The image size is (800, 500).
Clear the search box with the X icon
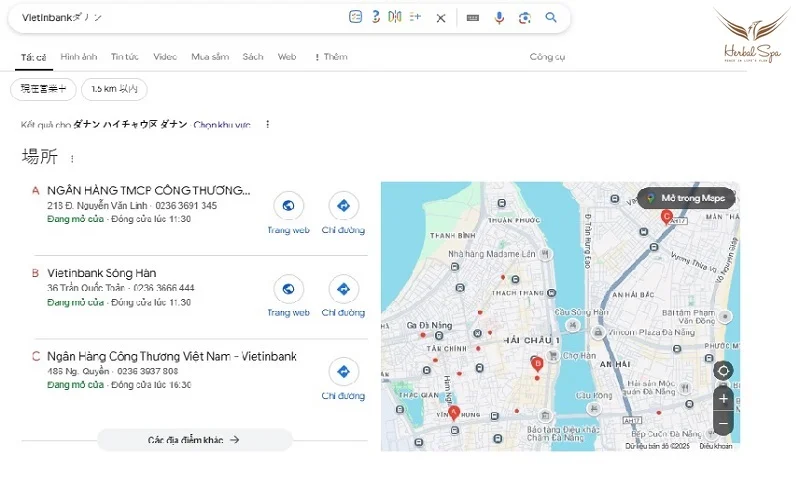coord(441,18)
